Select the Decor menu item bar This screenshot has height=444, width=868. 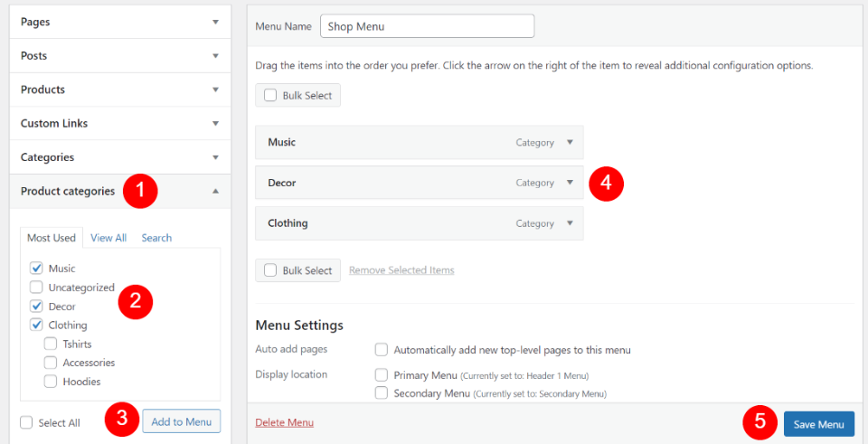[x=419, y=183]
